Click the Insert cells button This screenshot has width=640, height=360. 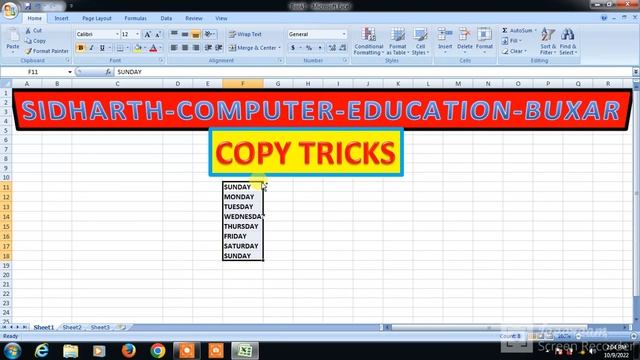445,40
